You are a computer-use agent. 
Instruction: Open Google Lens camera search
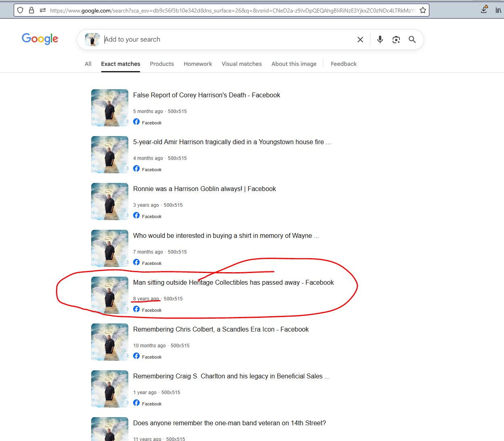click(396, 40)
